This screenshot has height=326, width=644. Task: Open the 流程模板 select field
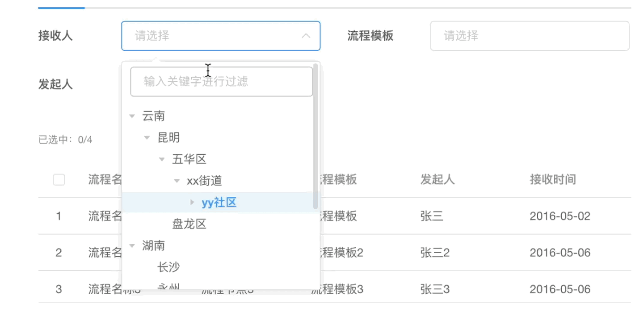530,36
